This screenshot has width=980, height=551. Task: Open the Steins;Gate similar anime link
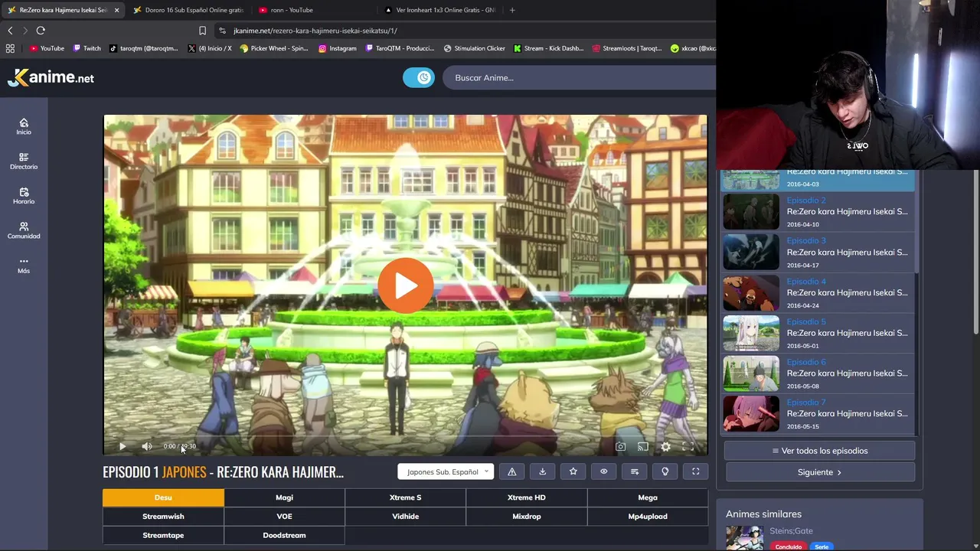(791, 531)
